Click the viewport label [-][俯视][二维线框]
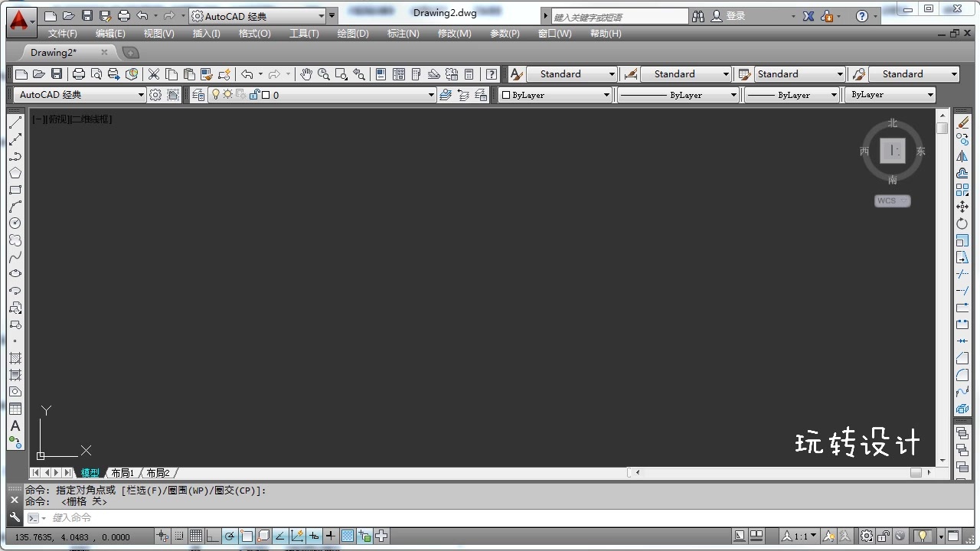This screenshot has width=980, height=551. [71, 119]
